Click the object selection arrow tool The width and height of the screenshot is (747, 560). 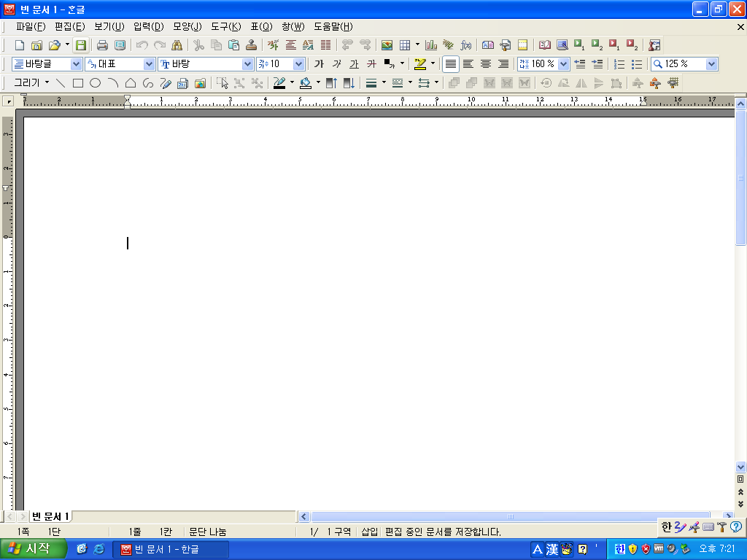222,83
